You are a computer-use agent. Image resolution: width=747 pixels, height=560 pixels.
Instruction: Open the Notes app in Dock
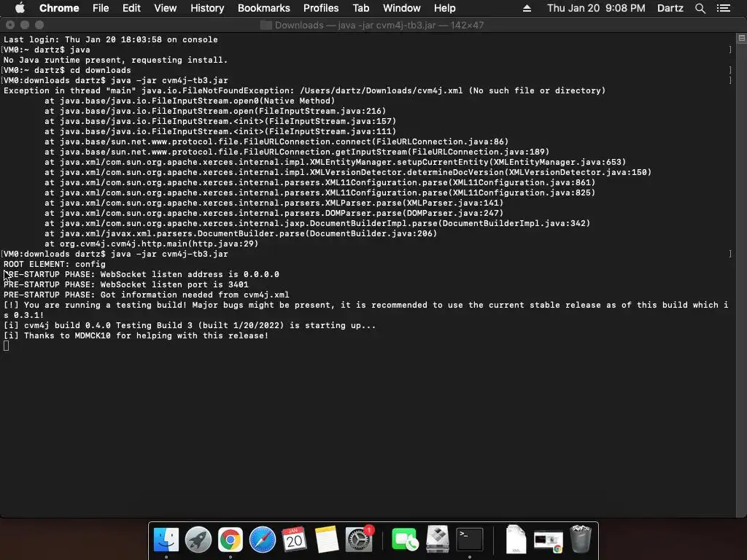click(x=327, y=540)
